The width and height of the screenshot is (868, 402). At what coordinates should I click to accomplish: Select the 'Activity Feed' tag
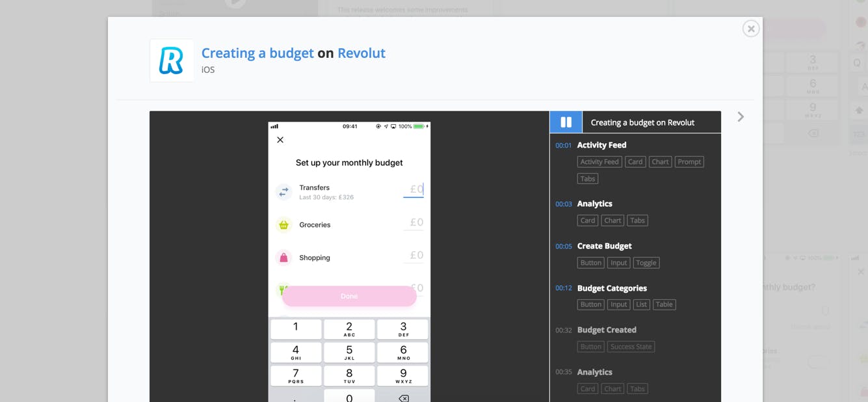pyautogui.click(x=599, y=162)
